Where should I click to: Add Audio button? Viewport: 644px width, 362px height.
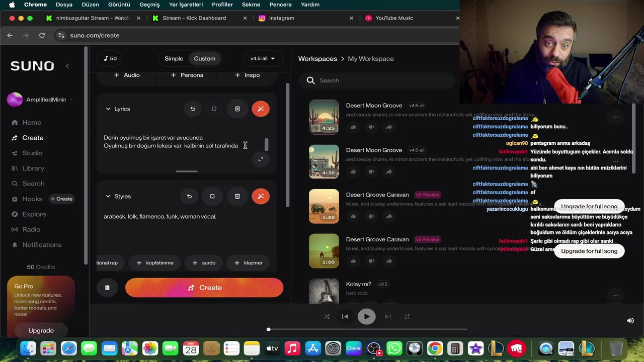tap(127, 75)
